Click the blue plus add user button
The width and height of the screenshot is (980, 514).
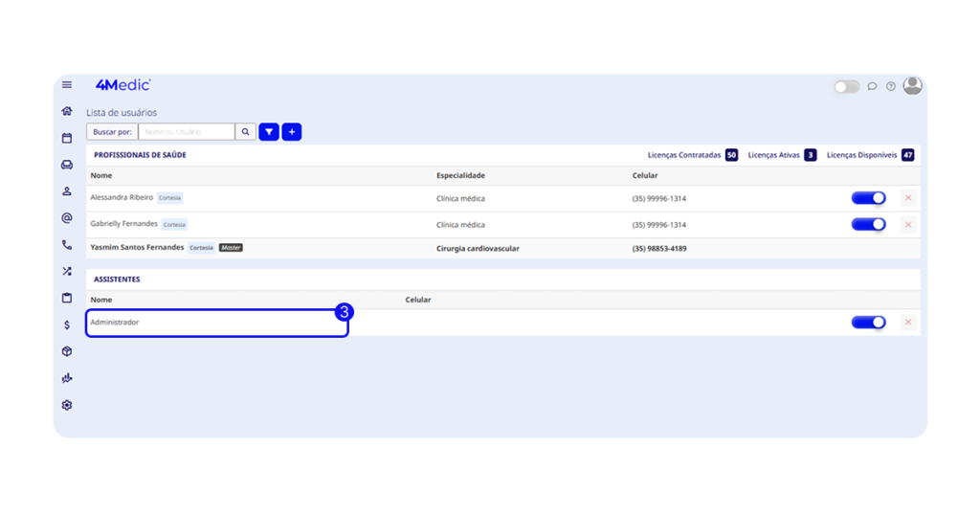pyautogui.click(x=292, y=132)
